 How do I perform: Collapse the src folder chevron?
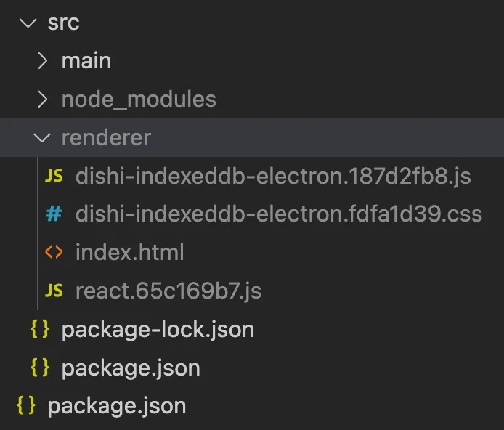tap(28, 23)
